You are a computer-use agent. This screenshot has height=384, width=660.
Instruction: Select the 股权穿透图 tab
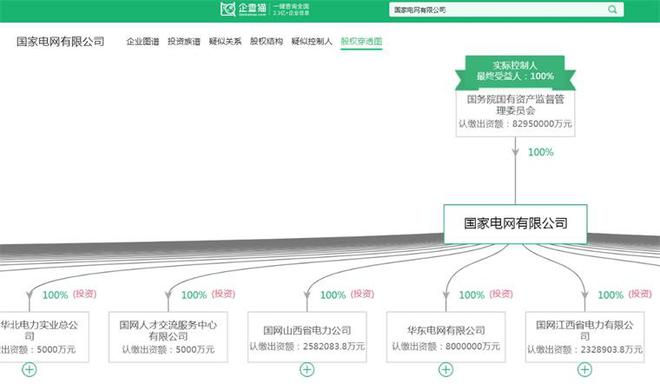click(x=361, y=41)
